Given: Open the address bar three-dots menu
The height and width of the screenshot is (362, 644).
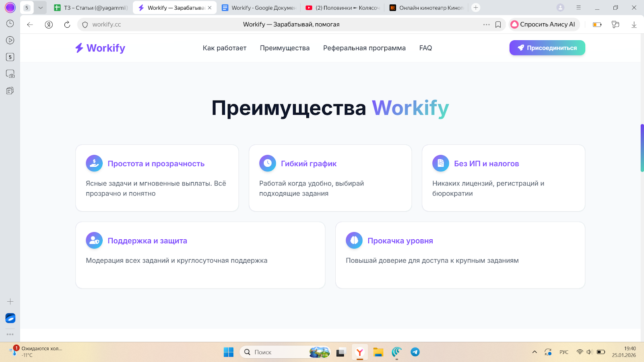Looking at the screenshot, I should (486, 24).
